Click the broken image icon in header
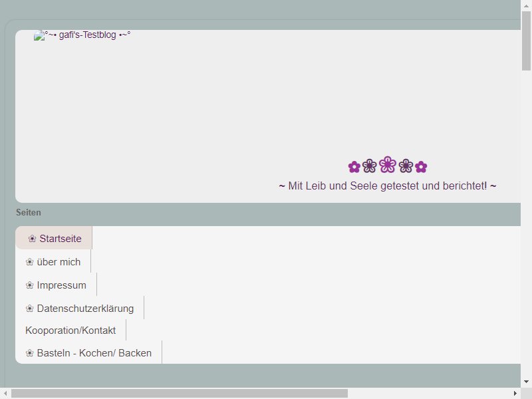532x399 pixels. click(39, 36)
